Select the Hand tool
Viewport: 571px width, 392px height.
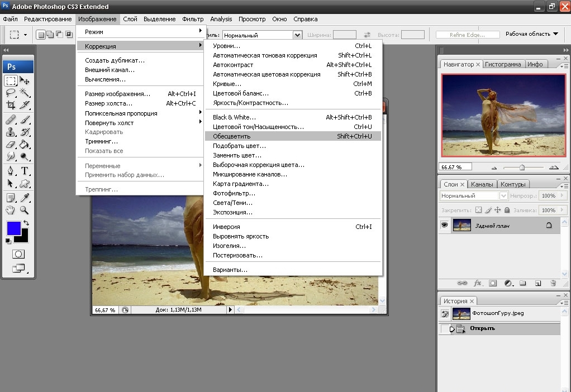11,210
